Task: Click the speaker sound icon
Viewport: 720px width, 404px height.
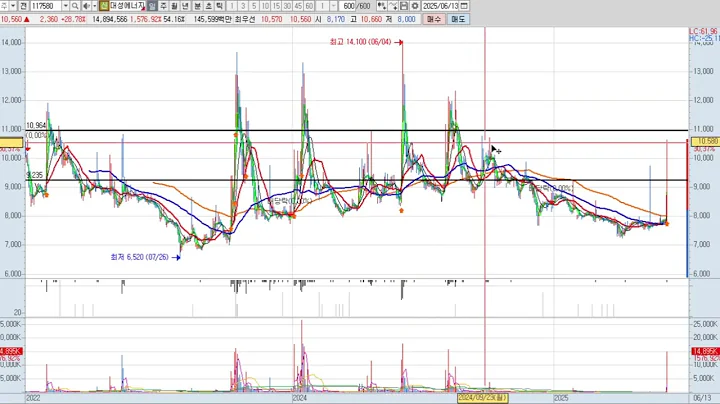Action: 86,6
